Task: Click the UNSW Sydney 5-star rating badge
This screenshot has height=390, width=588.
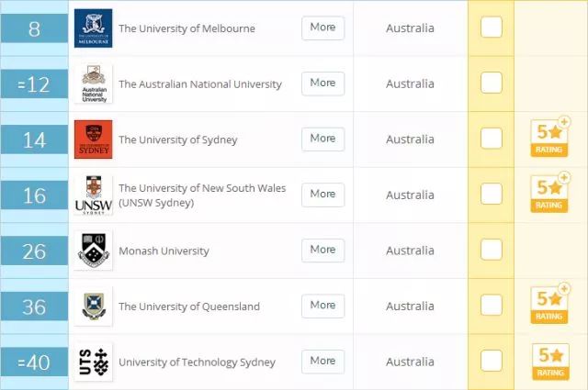Action: [548, 195]
